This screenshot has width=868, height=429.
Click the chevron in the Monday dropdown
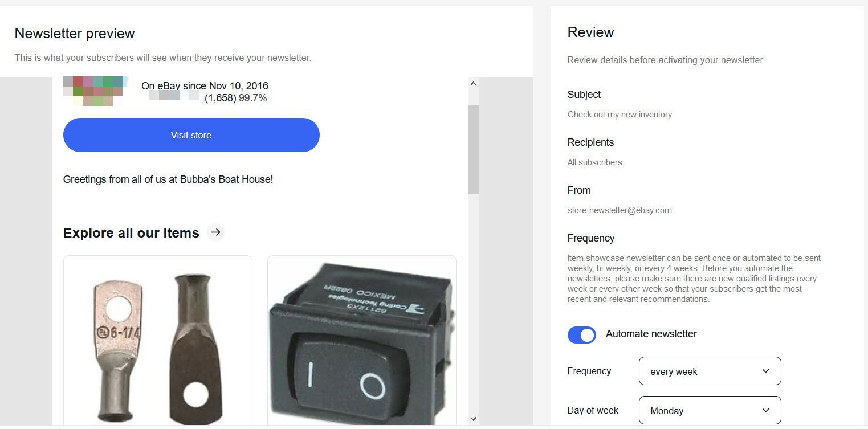765,411
